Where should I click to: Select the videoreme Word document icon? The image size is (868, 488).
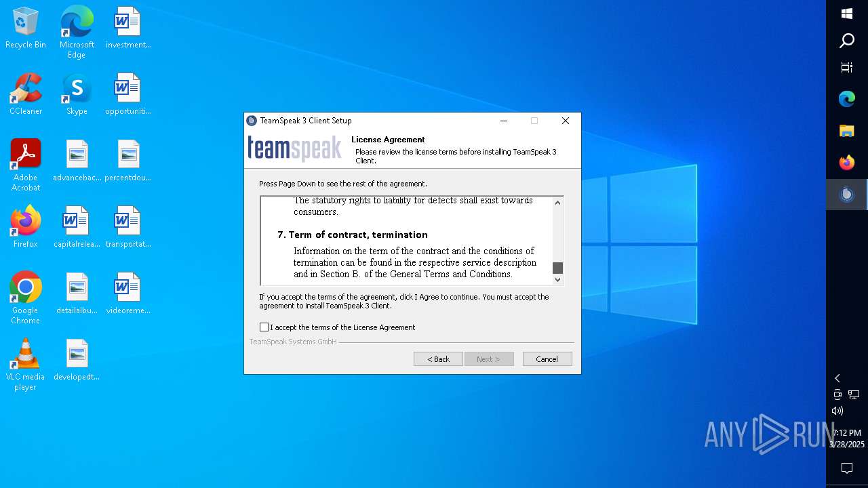128,293
